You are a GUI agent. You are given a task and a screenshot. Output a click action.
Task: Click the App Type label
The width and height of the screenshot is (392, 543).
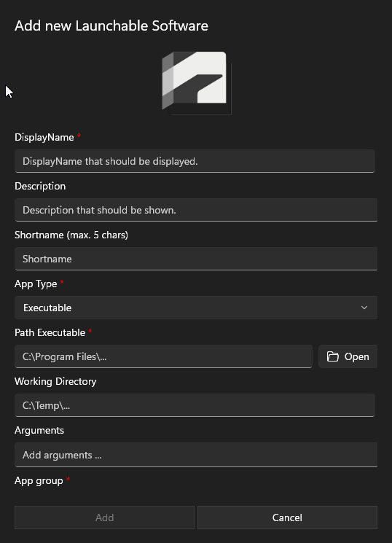[36, 284]
